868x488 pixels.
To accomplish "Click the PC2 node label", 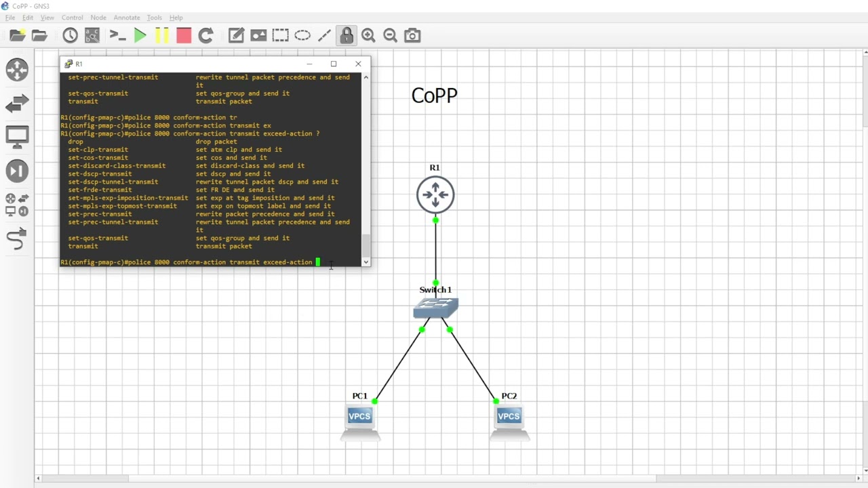I will coord(509,396).
